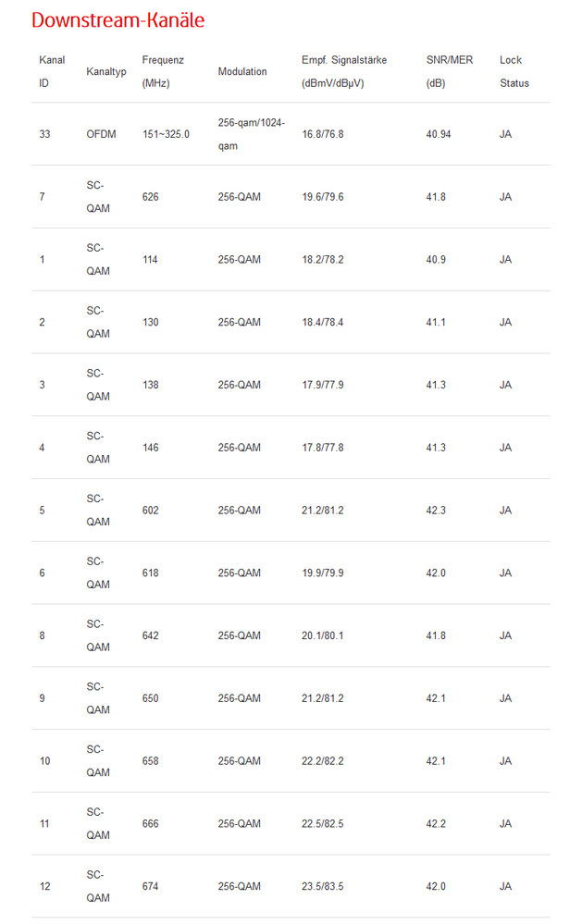
Task: Click the 42.3 SNR value
Action: pyautogui.click(x=436, y=511)
